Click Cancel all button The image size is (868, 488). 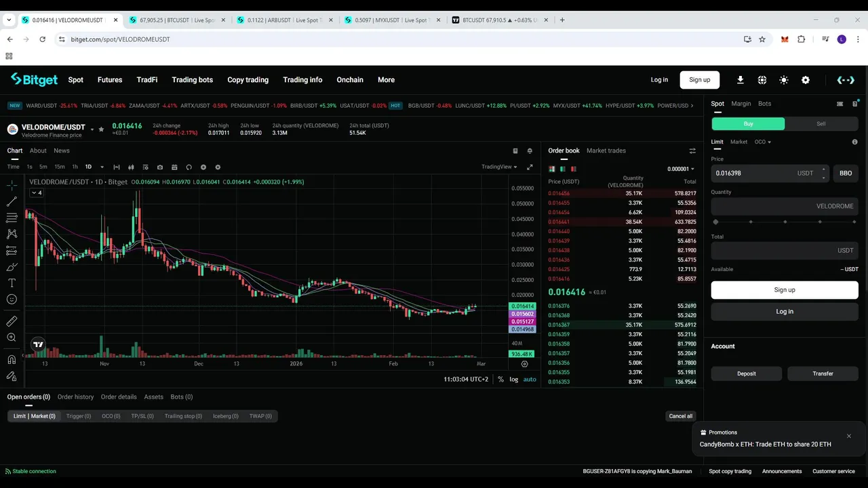pos(681,416)
